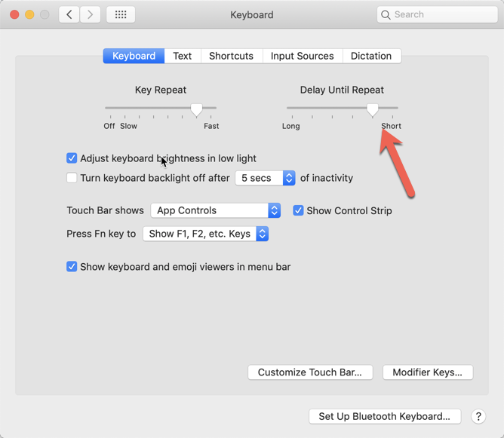
Task: Switch to the Shortcuts tab
Action: [231, 56]
